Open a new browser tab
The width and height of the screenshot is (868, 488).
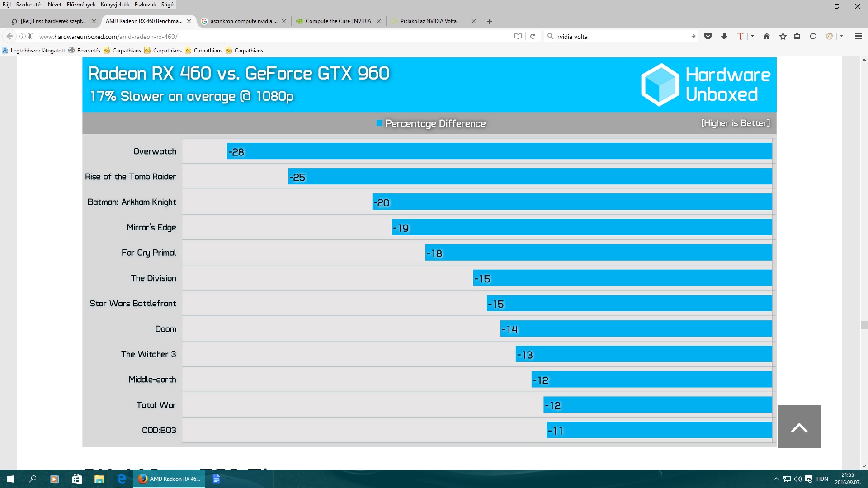click(490, 21)
